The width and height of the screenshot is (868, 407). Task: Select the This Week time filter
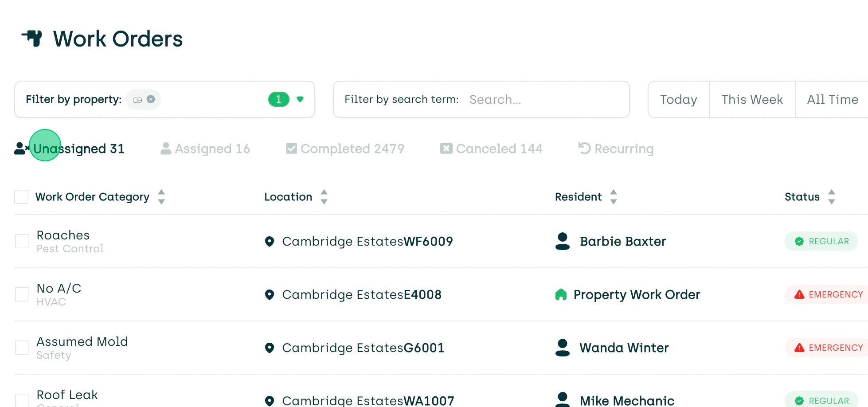tap(751, 99)
